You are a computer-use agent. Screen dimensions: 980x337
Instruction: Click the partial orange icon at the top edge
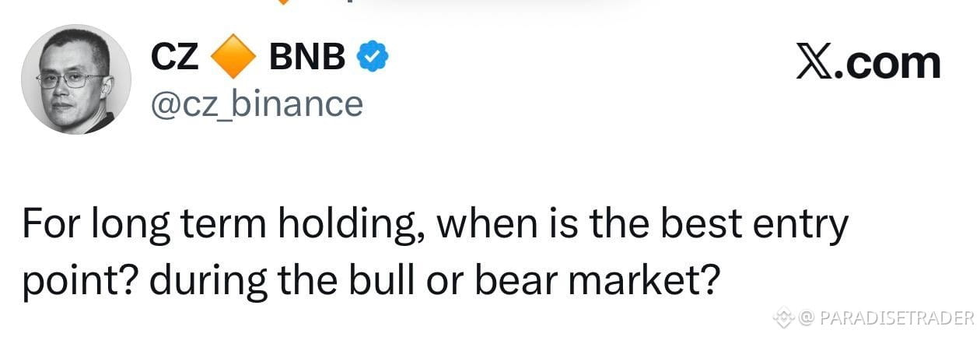click(283, 2)
